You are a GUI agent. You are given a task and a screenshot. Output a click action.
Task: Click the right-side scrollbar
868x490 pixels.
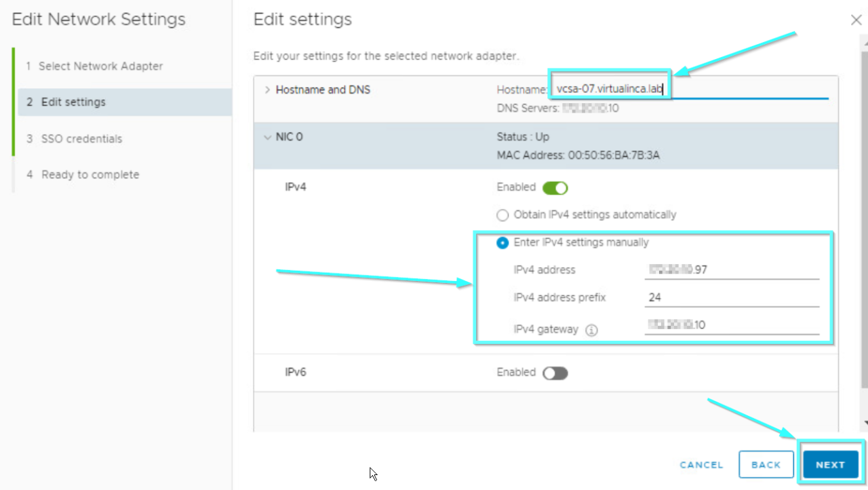864,238
